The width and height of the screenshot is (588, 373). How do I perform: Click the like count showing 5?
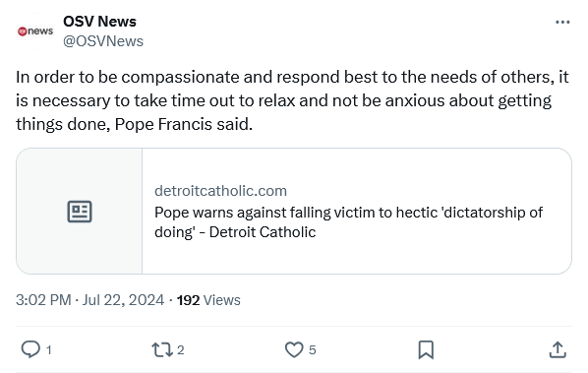click(313, 350)
